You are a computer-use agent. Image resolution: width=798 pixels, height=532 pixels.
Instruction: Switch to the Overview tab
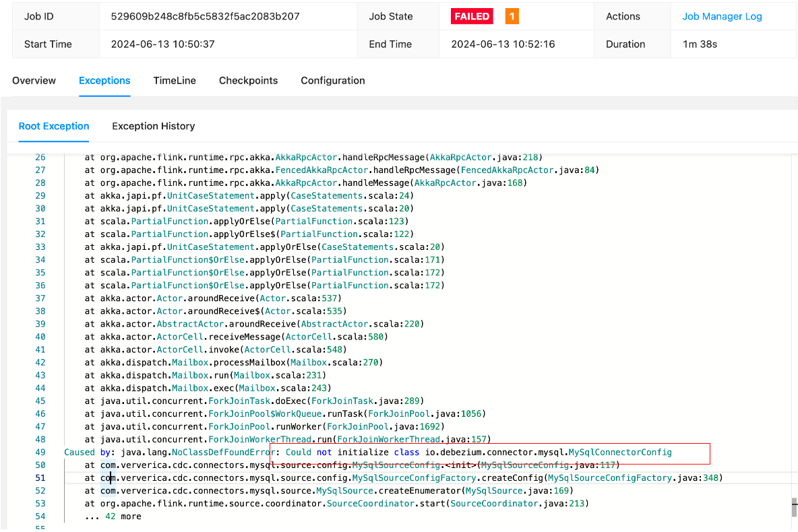[x=34, y=80]
